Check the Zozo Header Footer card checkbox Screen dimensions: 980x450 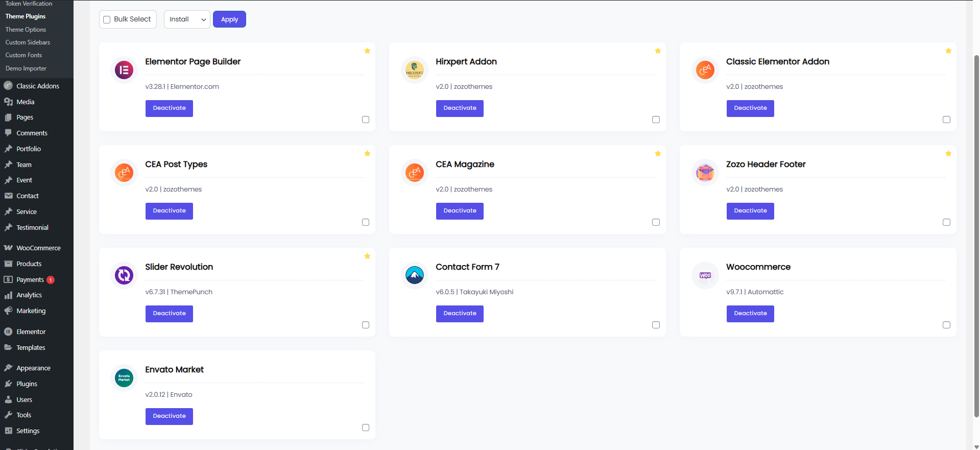[947, 222]
